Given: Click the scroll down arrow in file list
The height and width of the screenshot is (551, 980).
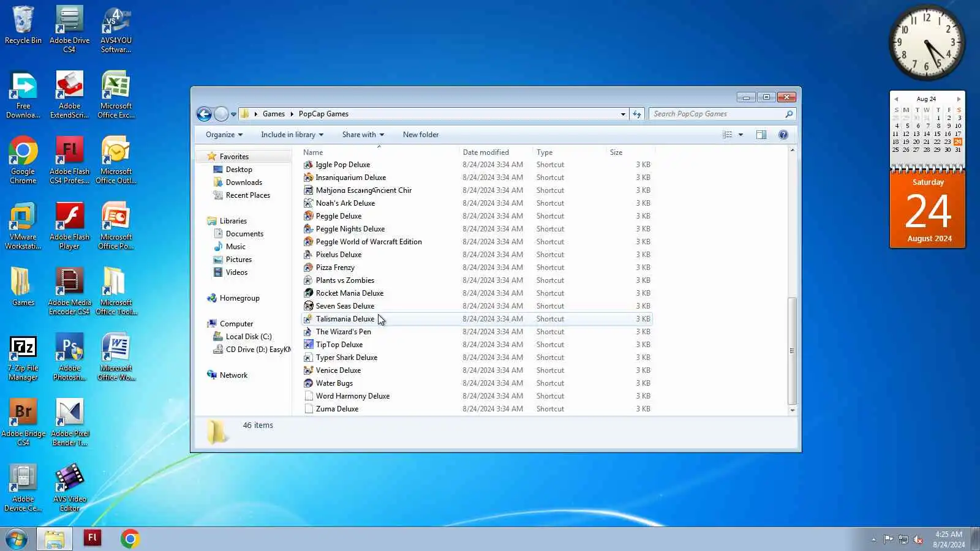Looking at the screenshot, I should (792, 410).
